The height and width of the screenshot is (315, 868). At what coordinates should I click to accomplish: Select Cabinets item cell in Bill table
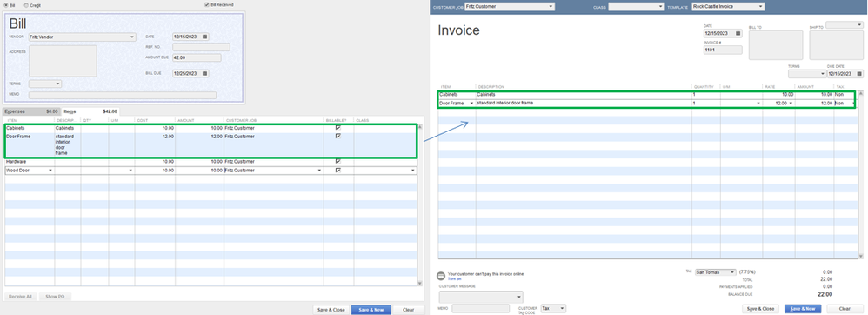pyautogui.click(x=30, y=128)
